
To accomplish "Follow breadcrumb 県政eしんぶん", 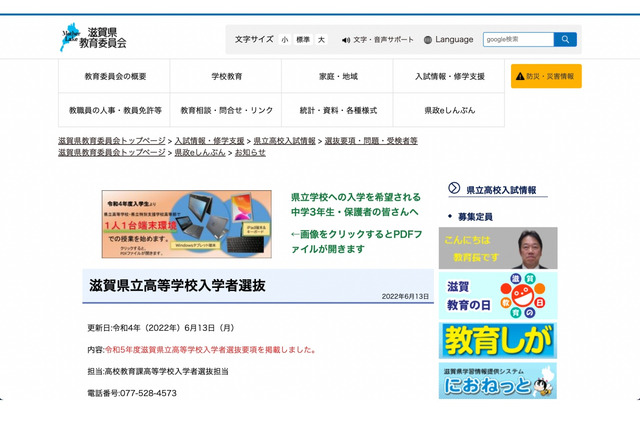I will click(x=200, y=153).
